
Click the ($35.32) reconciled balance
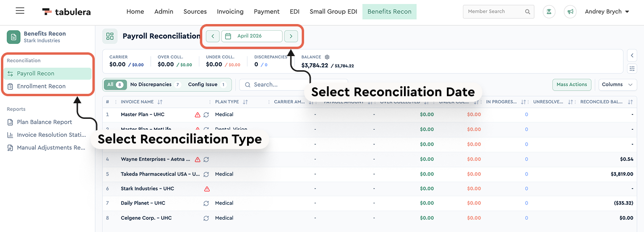[623, 203]
